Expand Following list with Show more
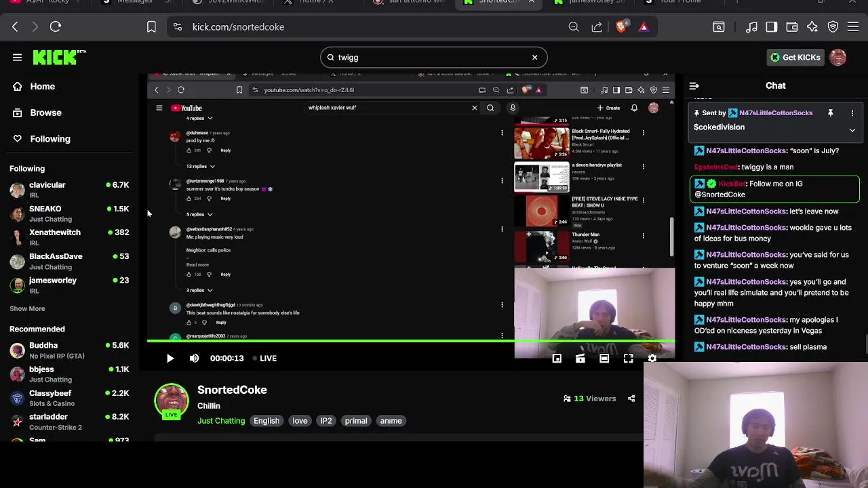 [x=27, y=308]
